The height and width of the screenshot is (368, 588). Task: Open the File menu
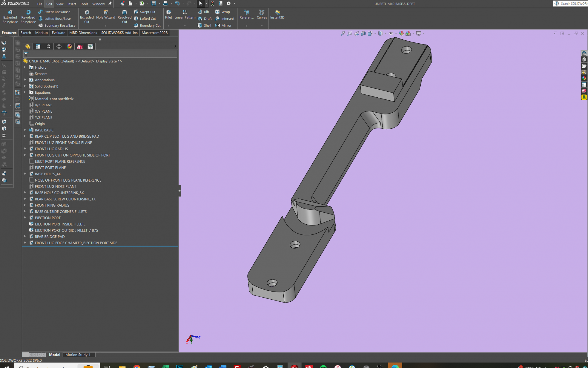40,4
